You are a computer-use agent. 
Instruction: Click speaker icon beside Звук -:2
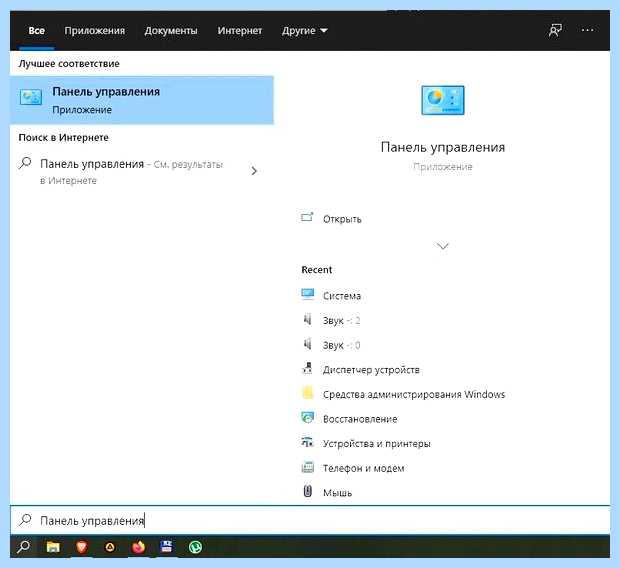pos(307,319)
